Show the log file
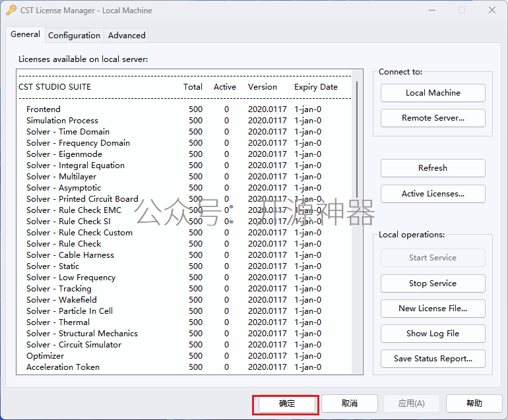Viewport: 508px width, 420px height. point(433,334)
